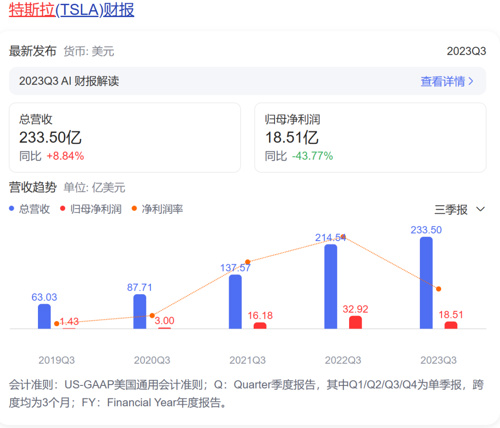Click the 214.54 revenue value label

(x=330, y=237)
